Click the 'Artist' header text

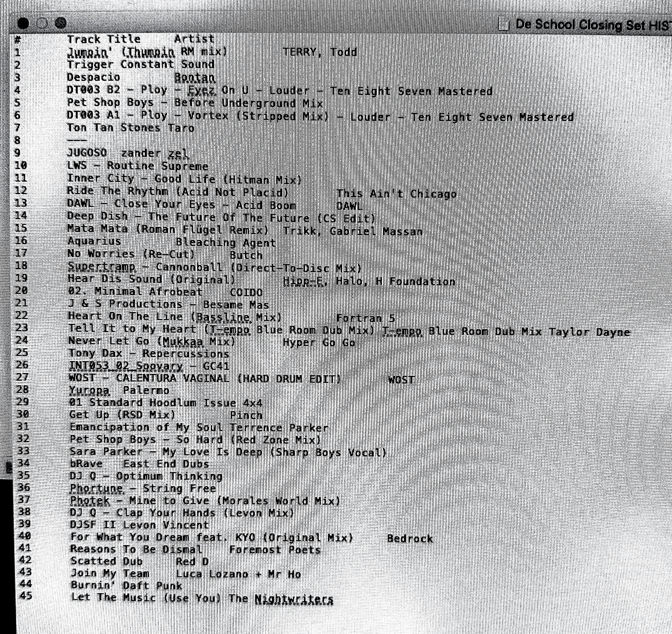pos(194,39)
